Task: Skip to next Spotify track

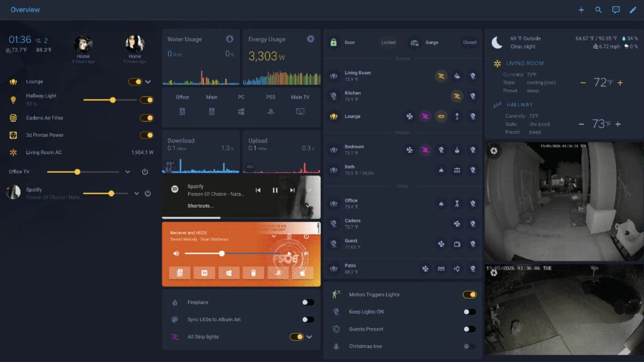Action: click(x=292, y=190)
